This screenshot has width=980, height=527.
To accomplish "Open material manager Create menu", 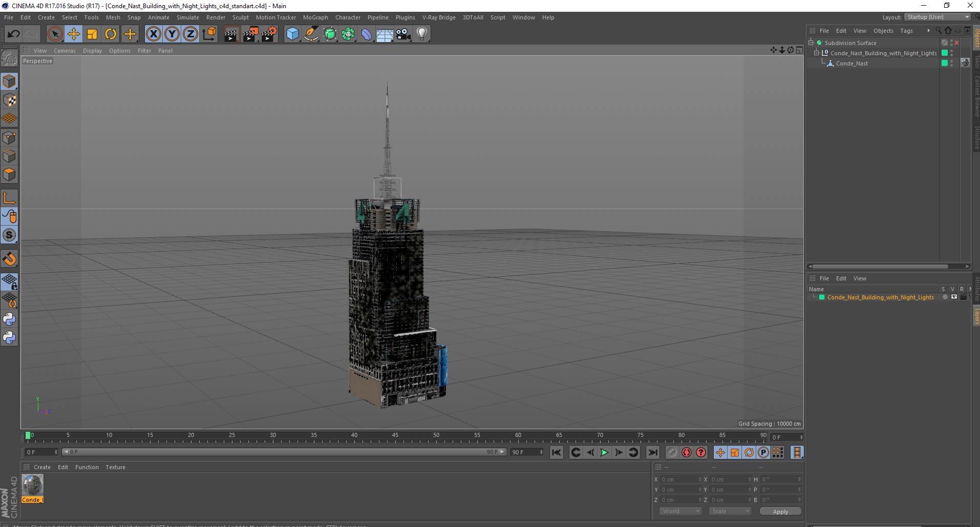I will pos(42,467).
